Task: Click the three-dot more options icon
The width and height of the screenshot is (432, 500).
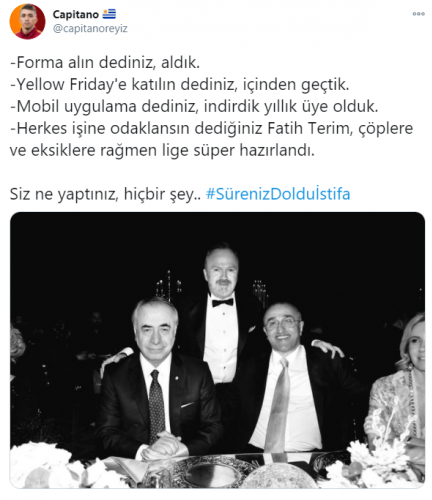Action: click(x=418, y=14)
